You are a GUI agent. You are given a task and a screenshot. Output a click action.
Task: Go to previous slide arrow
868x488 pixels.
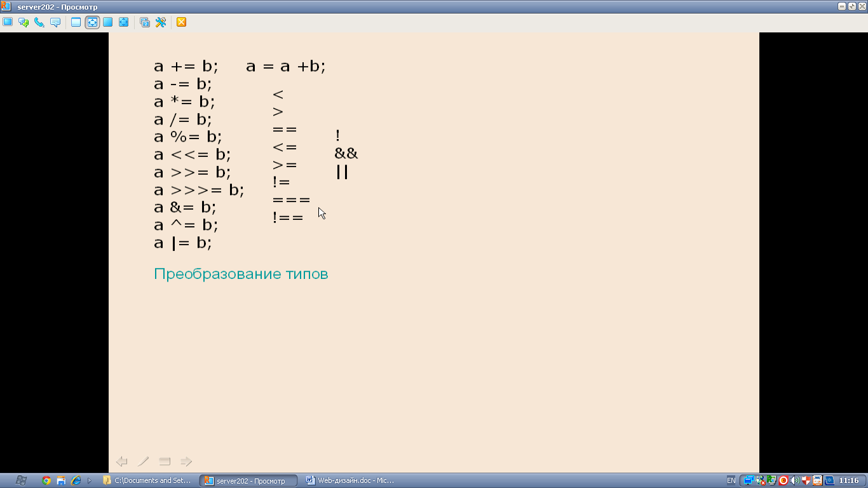pos(122,461)
